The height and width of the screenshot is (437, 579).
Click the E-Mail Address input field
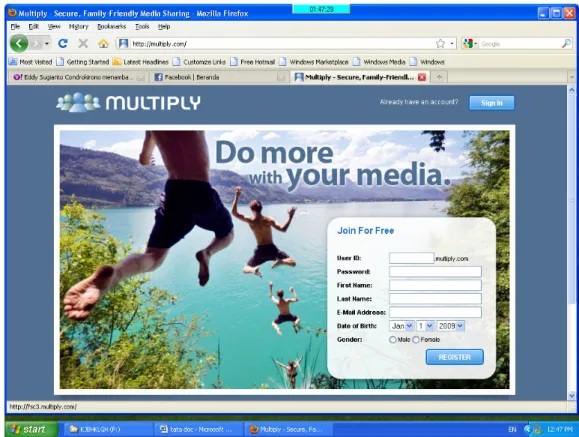pyautogui.click(x=435, y=312)
